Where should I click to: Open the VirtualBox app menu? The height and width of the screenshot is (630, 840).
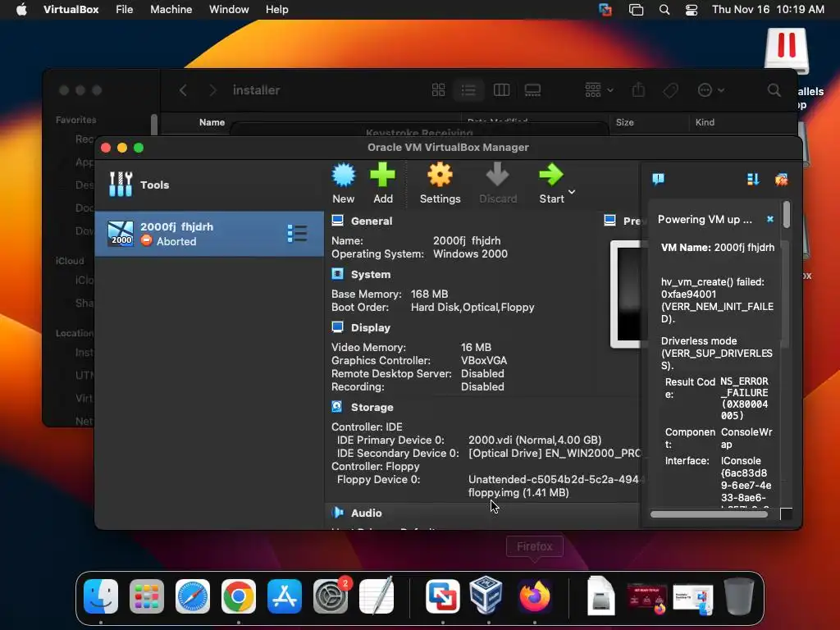click(71, 9)
